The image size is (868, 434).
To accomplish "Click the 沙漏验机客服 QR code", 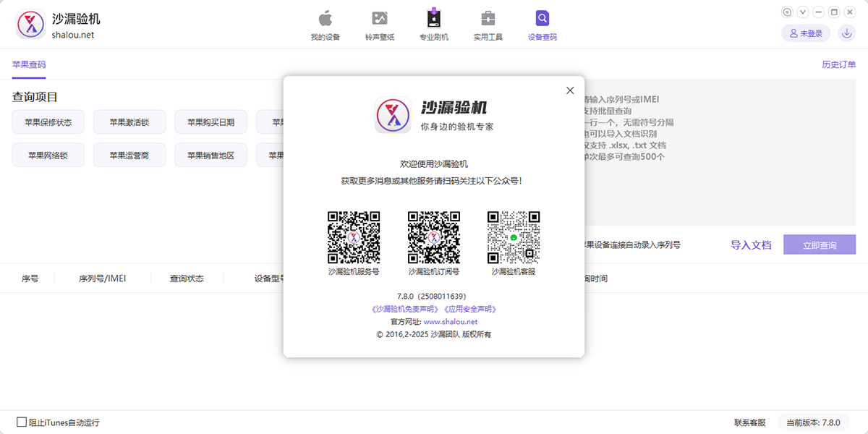I will tap(514, 237).
